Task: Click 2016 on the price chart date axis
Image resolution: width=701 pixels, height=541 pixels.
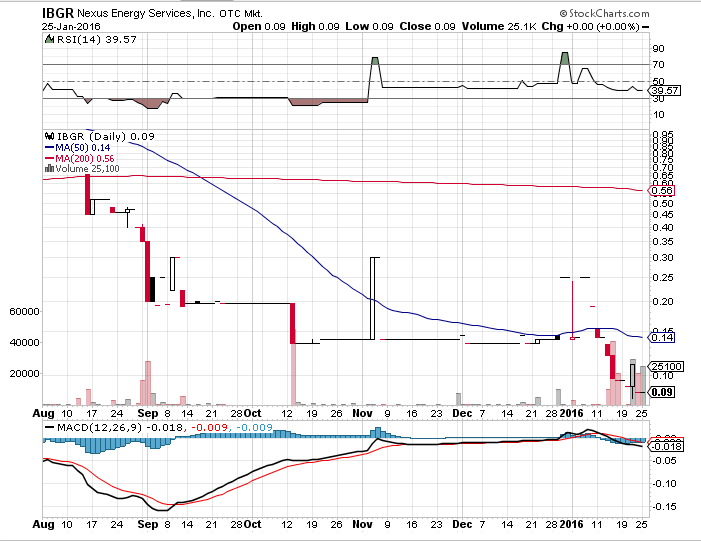Action: [x=572, y=413]
